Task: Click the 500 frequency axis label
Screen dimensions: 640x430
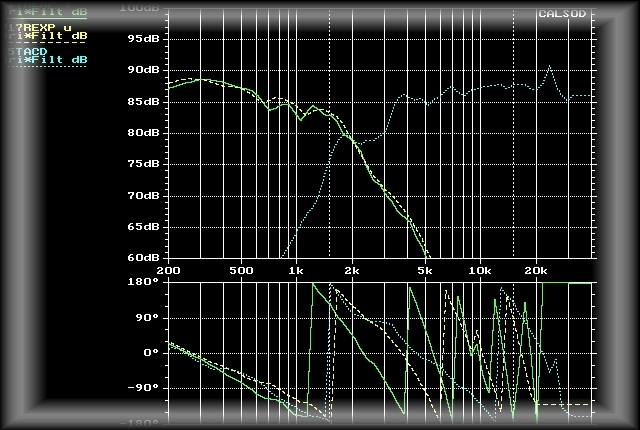Action: pos(240,271)
